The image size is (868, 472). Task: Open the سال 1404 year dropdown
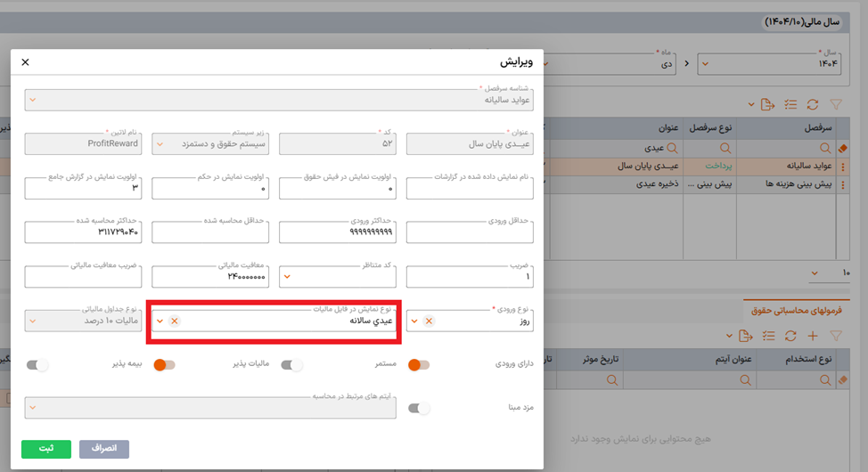[x=705, y=63]
